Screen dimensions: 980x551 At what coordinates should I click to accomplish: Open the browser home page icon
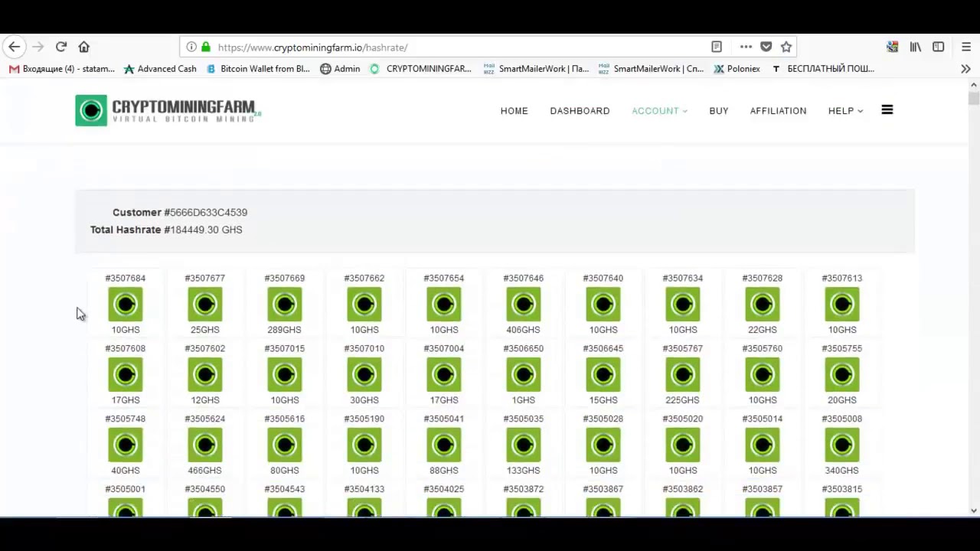[x=84, y=47]
